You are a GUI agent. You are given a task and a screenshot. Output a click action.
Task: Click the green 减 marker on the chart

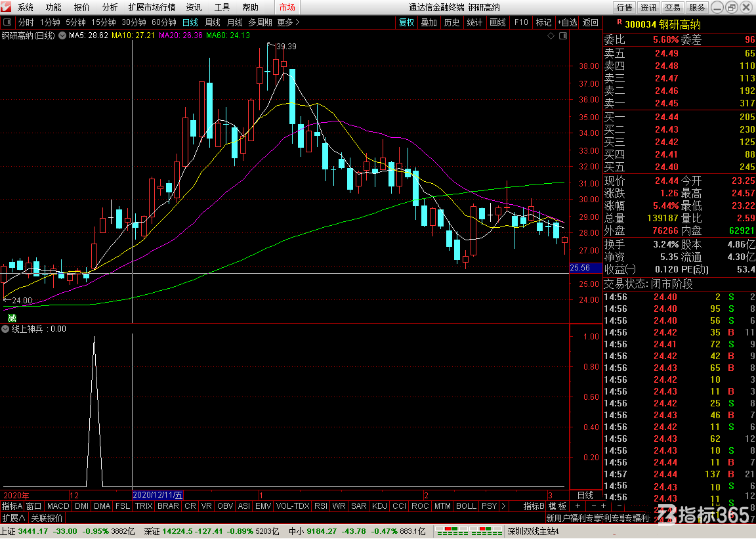pyautogui.click(x=12, y=318)
